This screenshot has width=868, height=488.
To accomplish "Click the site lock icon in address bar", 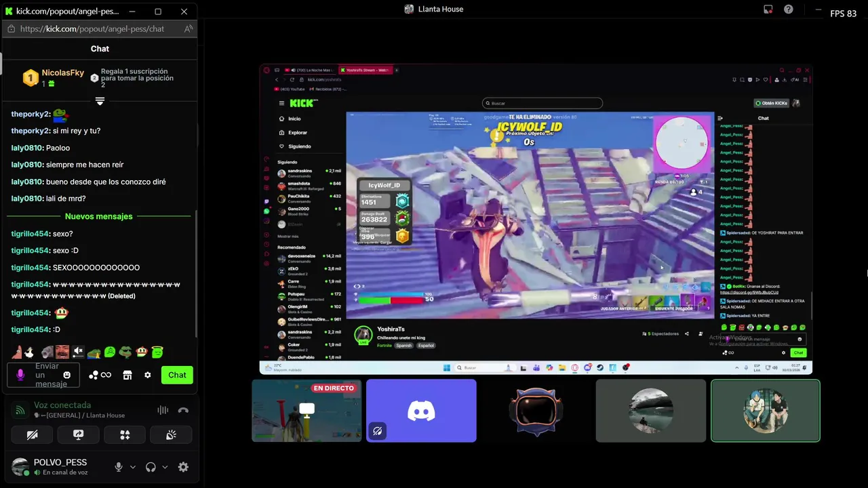I will [11, 29].
